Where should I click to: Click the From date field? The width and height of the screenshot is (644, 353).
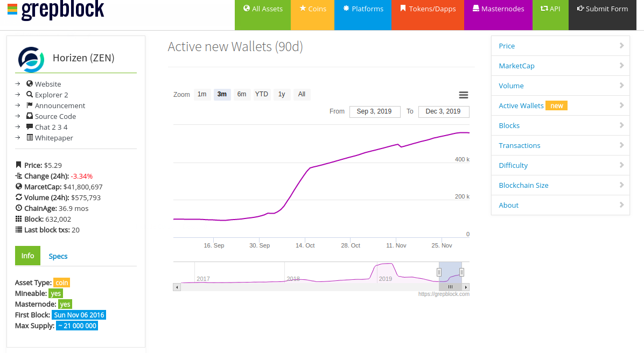point(375,111)
